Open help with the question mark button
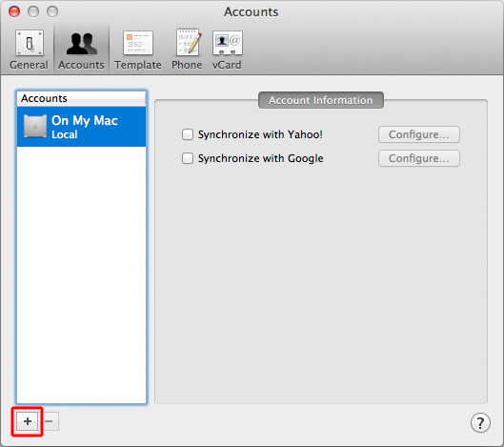This screenshot has height=447, width=504. pyautogui.click(x=480, y=423)
